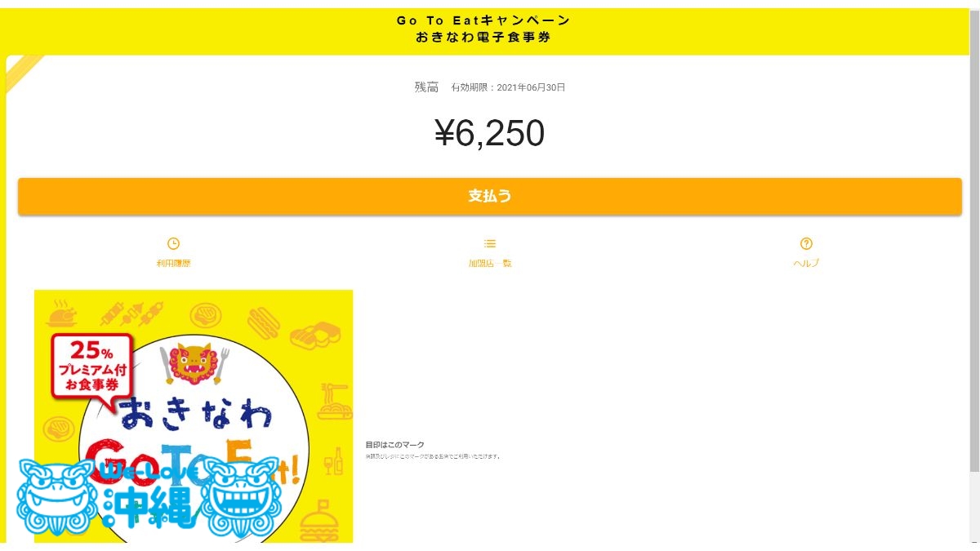Click the ¥6,250 balance amount
980x551 pixels.
click(x=490, y=133)
